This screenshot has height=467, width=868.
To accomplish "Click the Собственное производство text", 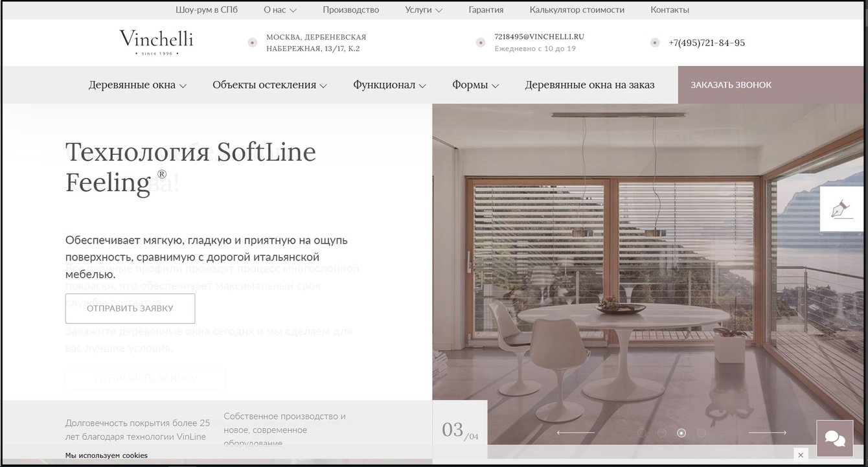I will click(285, 430).
